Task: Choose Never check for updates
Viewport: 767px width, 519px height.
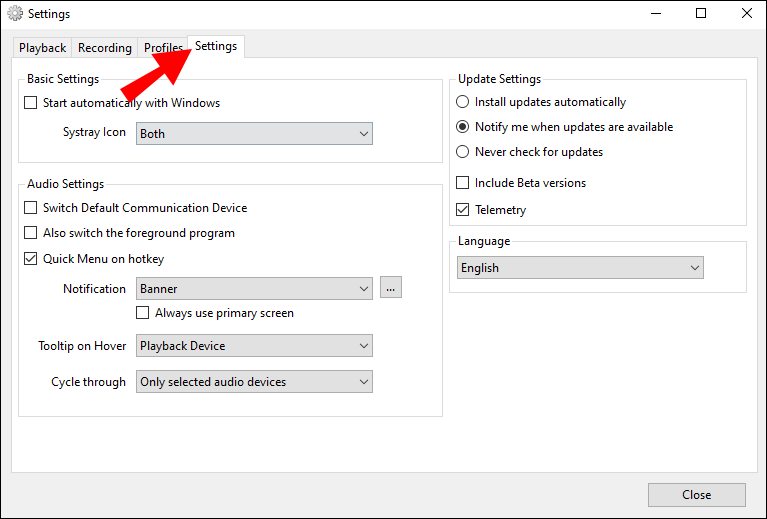Action: [x=462, y=152]
